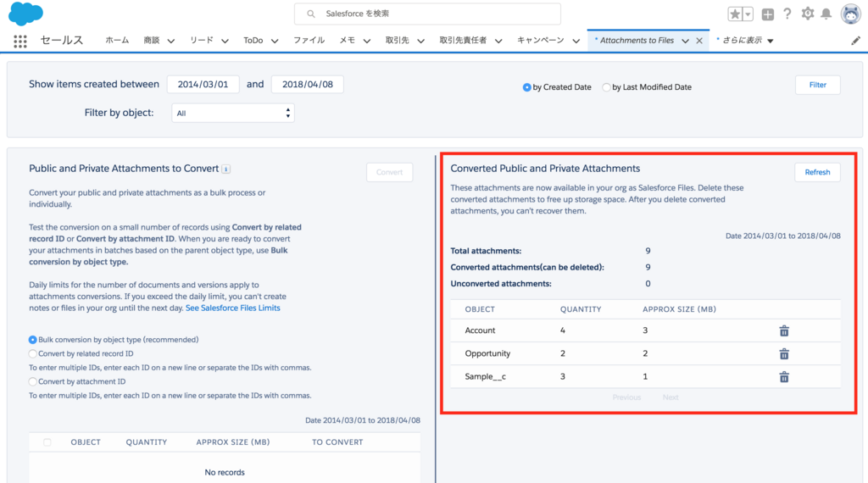Select the by Created Date radio button
The image size is (868, 483).
coord(526,87)
